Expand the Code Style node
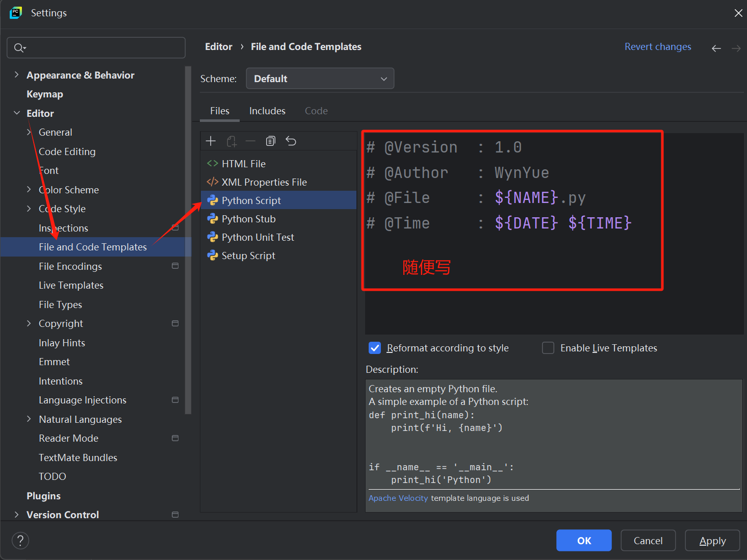Screen dimensions: 747x560 point(29,209)
